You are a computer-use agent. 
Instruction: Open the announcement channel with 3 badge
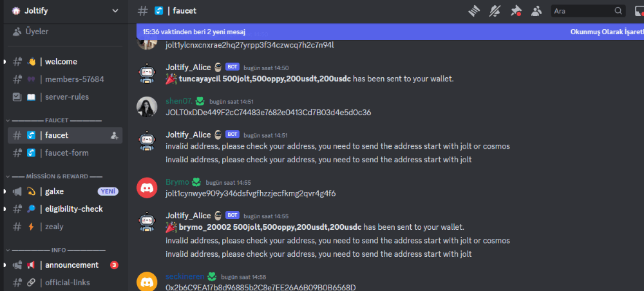[65, 265]
